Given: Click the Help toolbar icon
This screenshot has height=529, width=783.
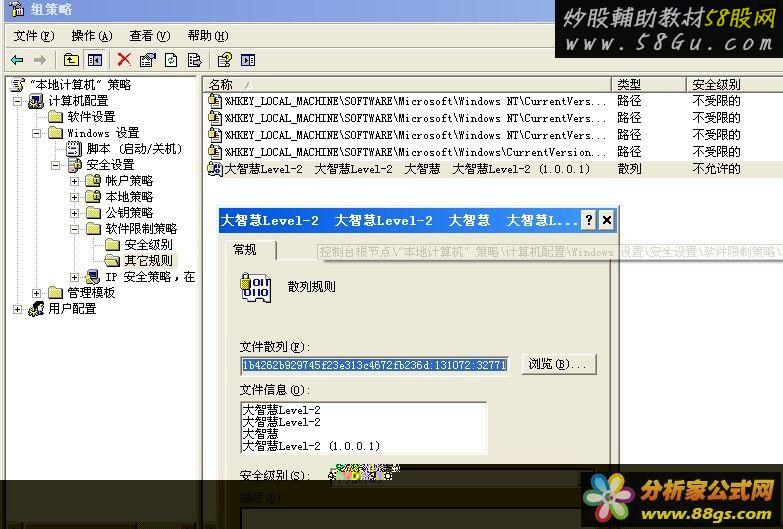Looking at the screenshot, I should [x=225, y=60].
